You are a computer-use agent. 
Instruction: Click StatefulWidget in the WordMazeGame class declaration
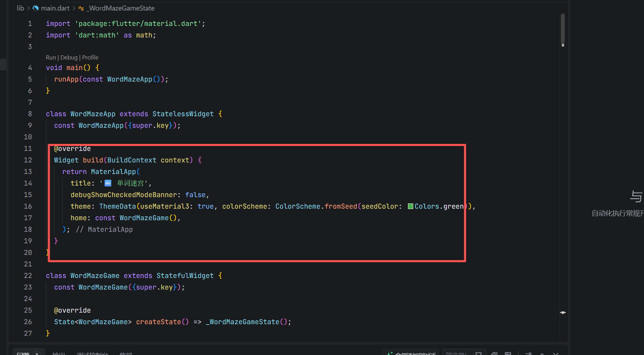[x=185, y=276]
